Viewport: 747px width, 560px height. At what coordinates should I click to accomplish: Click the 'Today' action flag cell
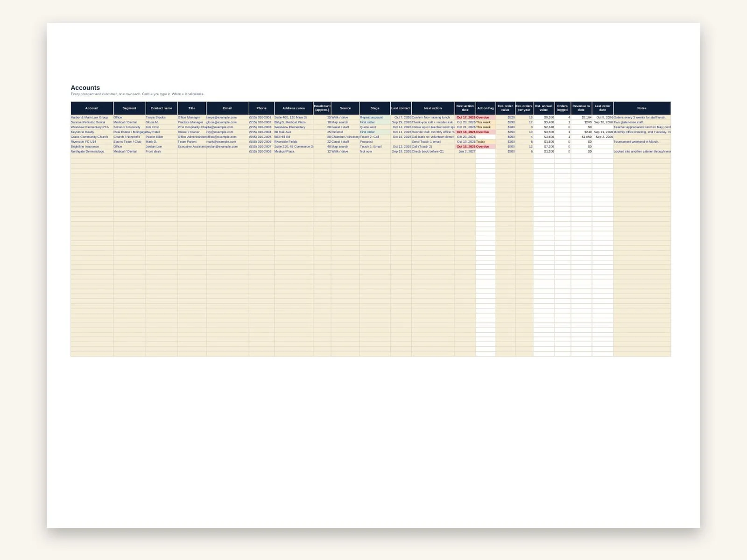486,141
